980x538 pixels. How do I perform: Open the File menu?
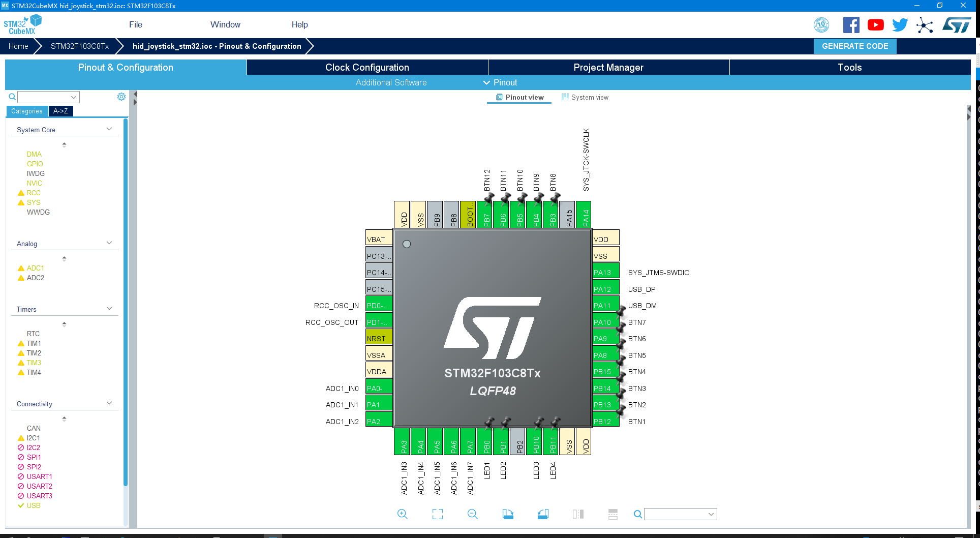pos(136,24)
